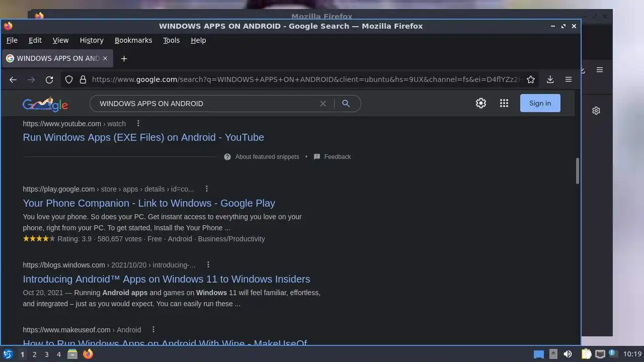
Task: Open more options for blogs.windows.com result
Action: click(208, 264)
